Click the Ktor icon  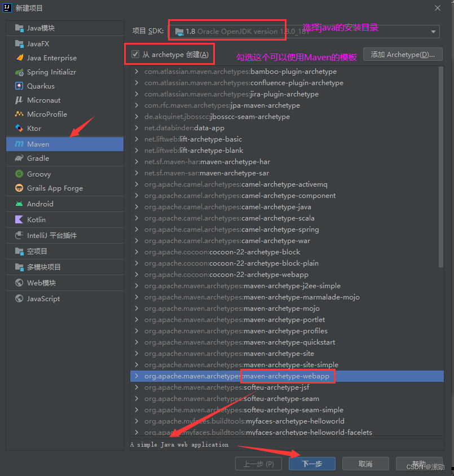pyautogui.click(x=19, y=128)
